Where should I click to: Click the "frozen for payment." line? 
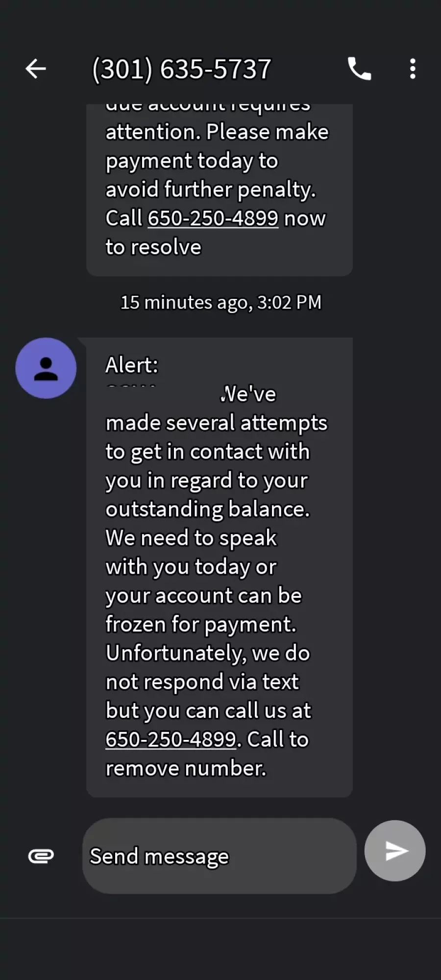[x=201, y=624]
